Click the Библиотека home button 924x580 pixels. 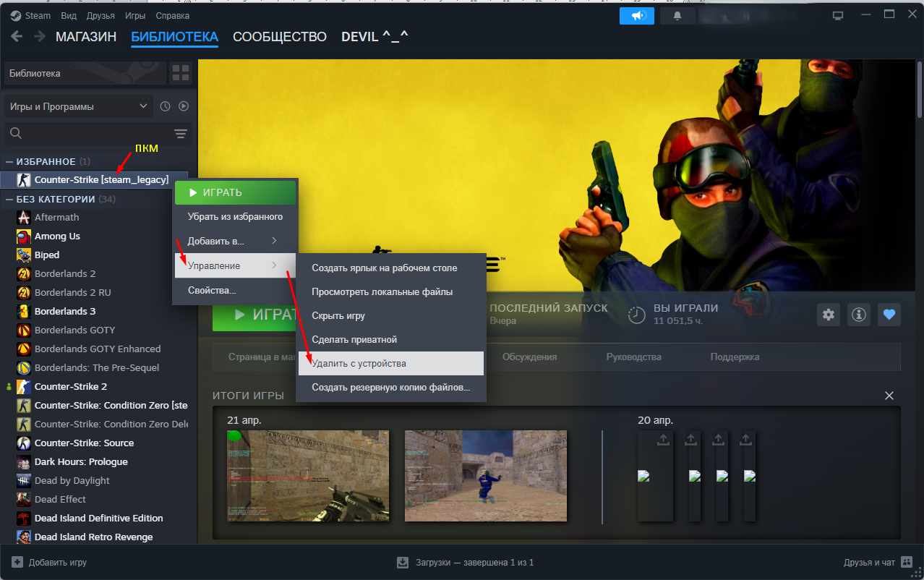tap(86, 73)
